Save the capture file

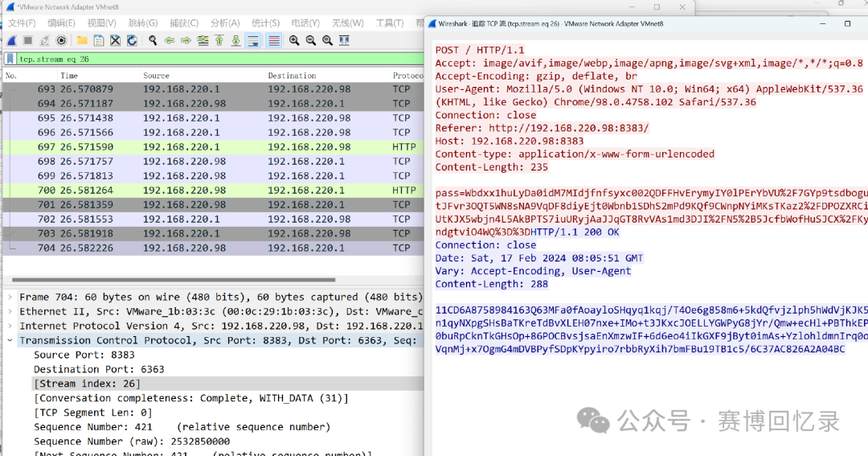pyautogui.click(x=99, y=40)
